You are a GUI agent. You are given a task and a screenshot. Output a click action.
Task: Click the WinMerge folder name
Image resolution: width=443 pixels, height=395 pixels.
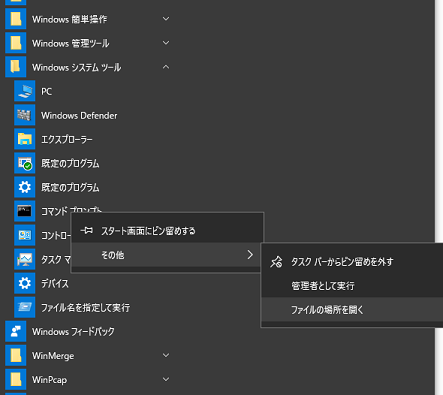[53, 356]
